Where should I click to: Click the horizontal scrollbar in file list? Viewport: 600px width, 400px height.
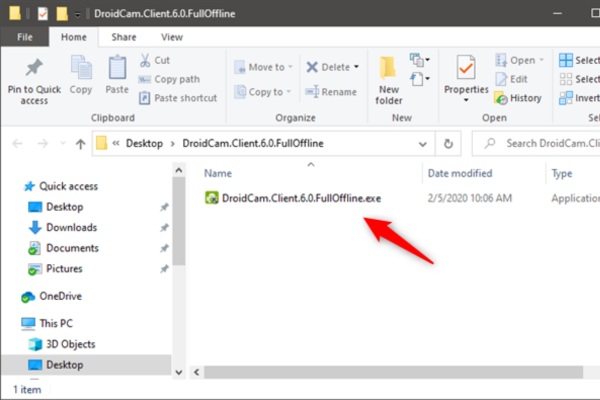coord(393,372)
